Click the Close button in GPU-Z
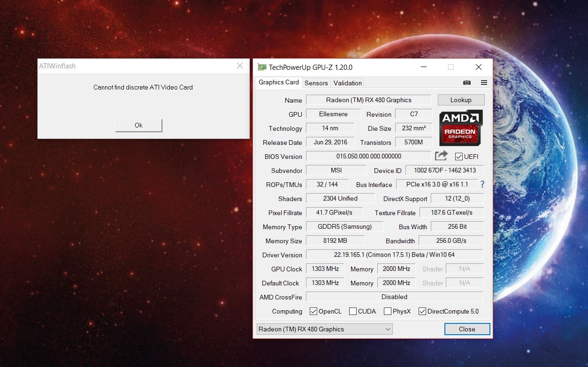Viewport: 588px width, 367px height. 467,329
